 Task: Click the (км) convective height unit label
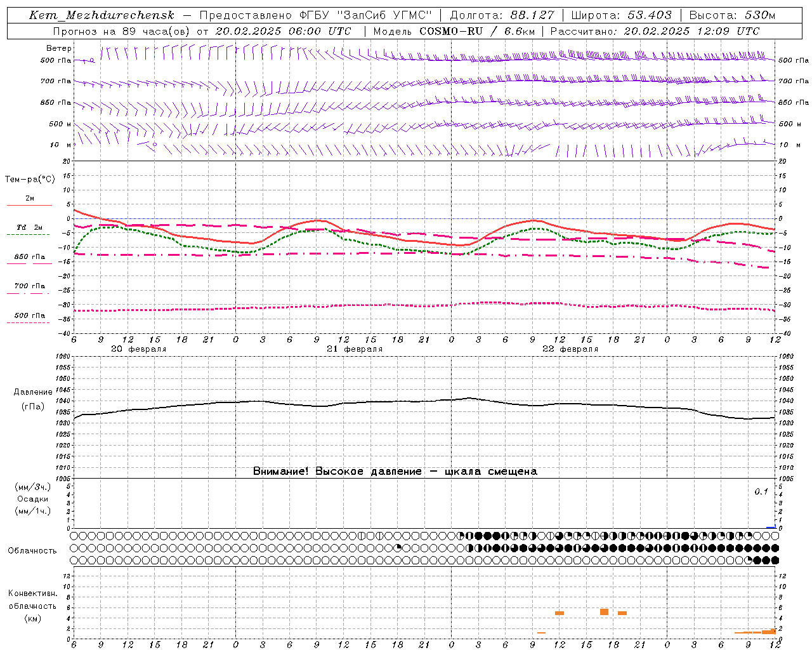point(32,618)
